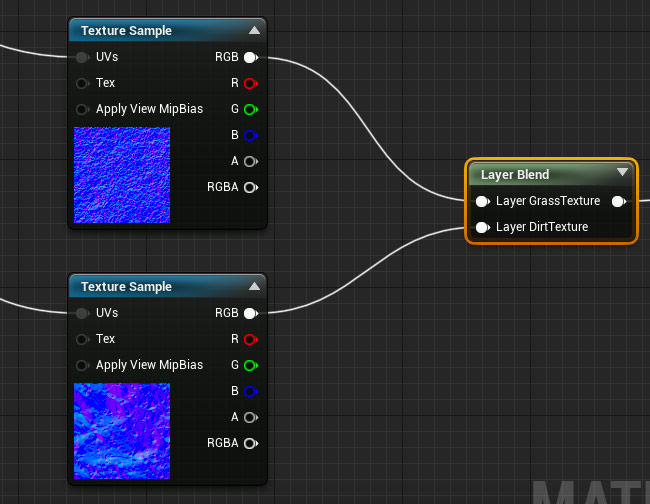The image size is (650, 504).
Task: Click red R output pin on top Texture Sample
Action: [x=250, y=83]
